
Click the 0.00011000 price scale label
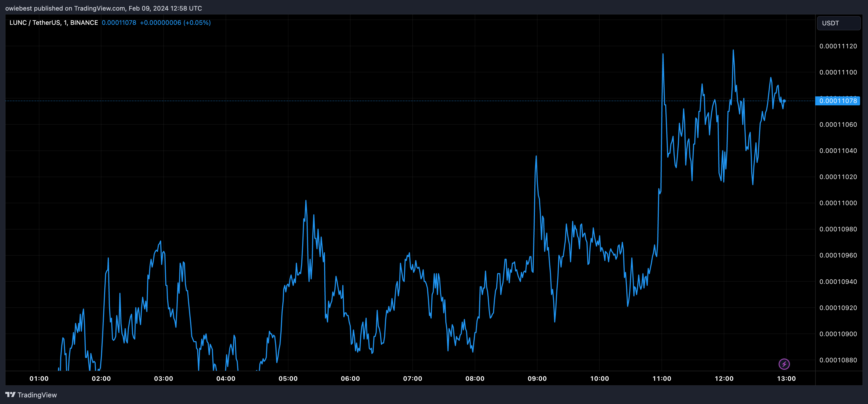(x=838, y=203)
